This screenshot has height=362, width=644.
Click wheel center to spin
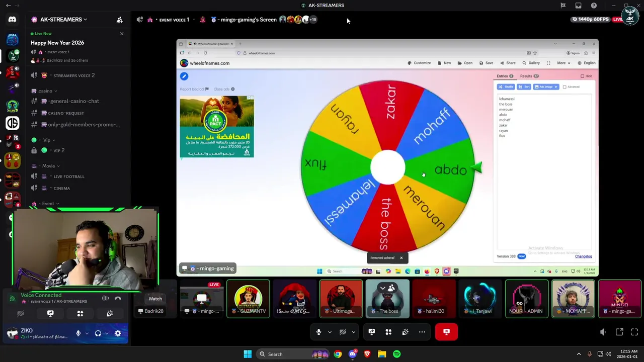pos(387,167)
